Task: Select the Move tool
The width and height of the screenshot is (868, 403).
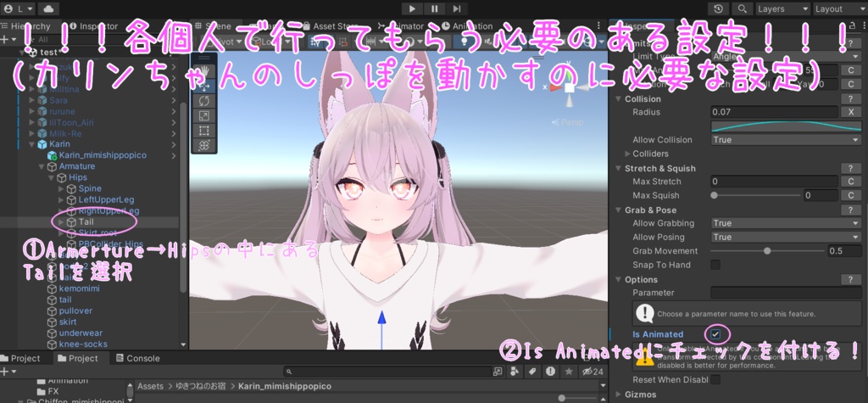Action: (x=204, y=86)
